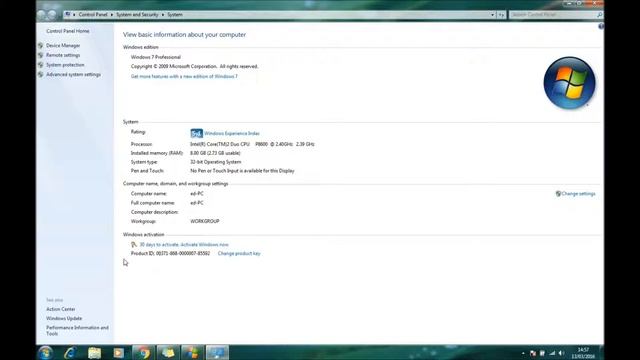This screenshot has height=360, width=640.
Task: Click the shield icon beside Advanced system settings
Action: pos(41,75)
